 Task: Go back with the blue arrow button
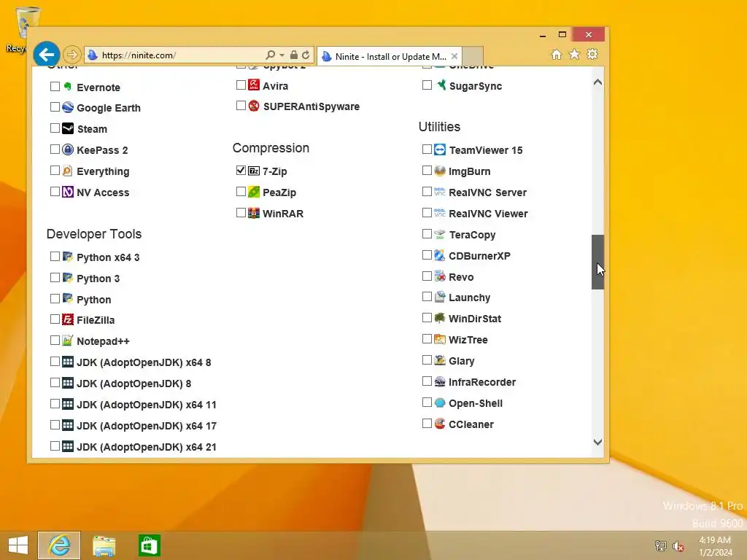pyautogui.click(x=46, y=55)
